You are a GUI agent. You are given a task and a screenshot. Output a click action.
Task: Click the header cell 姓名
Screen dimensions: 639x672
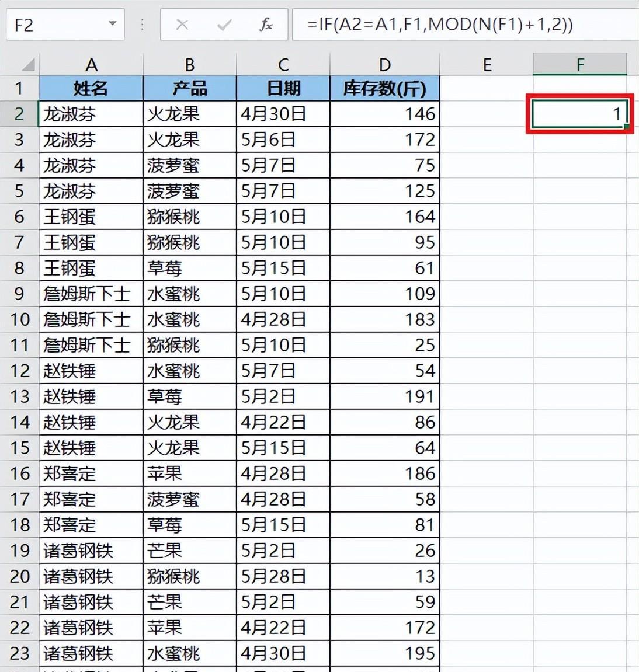91,88
